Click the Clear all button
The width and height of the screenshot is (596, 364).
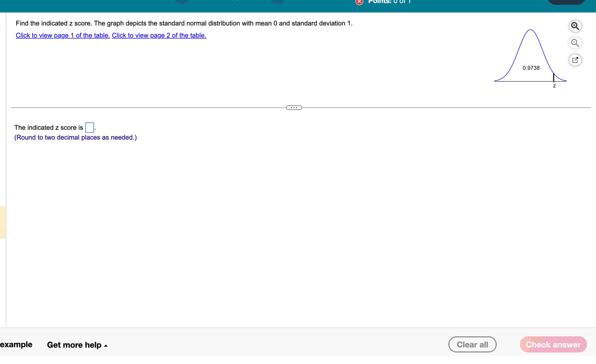click(x=472, y=344)
